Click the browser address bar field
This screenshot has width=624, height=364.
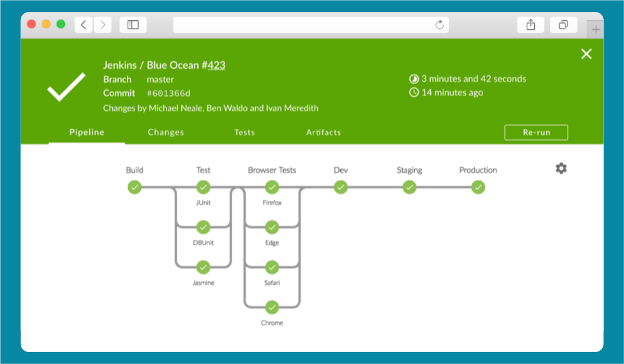click(311, 24)
